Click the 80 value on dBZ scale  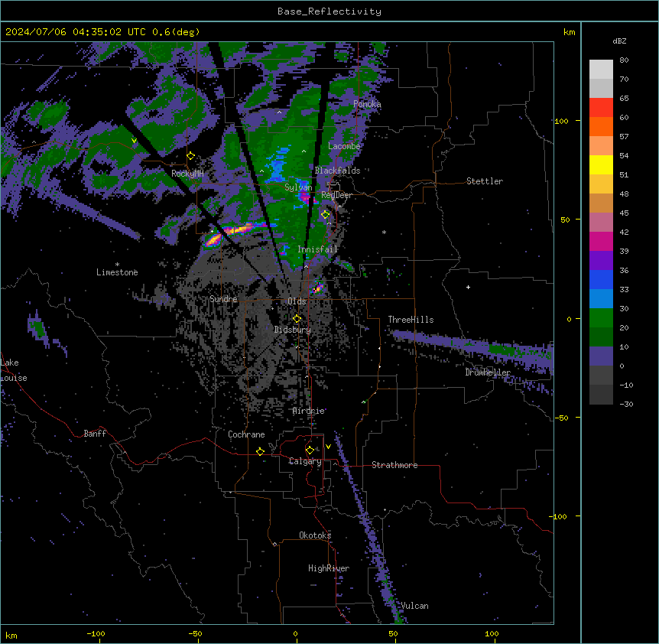(624, 60)
